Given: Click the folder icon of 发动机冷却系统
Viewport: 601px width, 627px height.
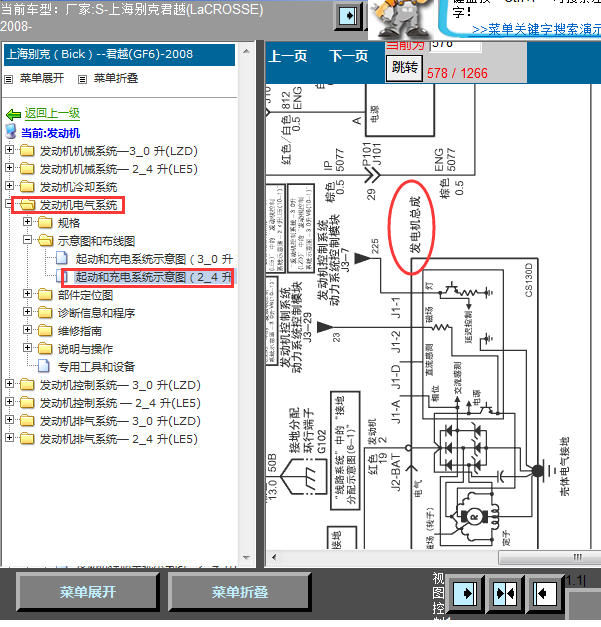Looking at the screenshot, I should (28, 186).
